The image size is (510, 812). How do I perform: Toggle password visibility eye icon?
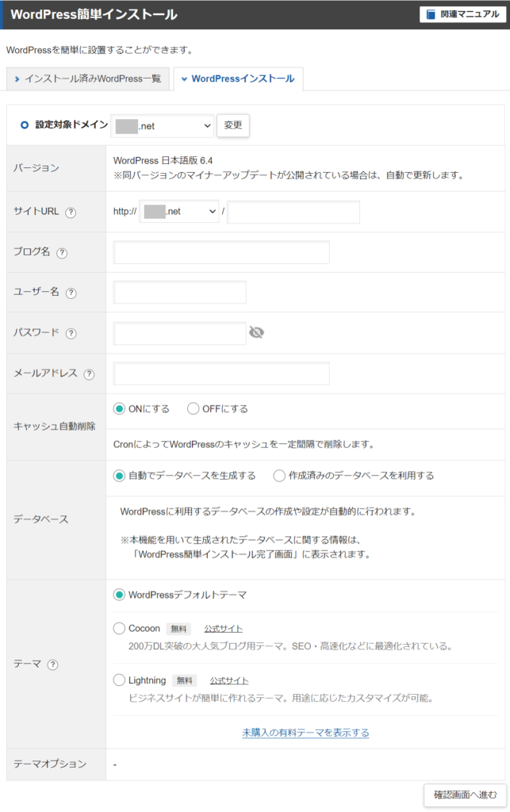click(x=256, y=332)
